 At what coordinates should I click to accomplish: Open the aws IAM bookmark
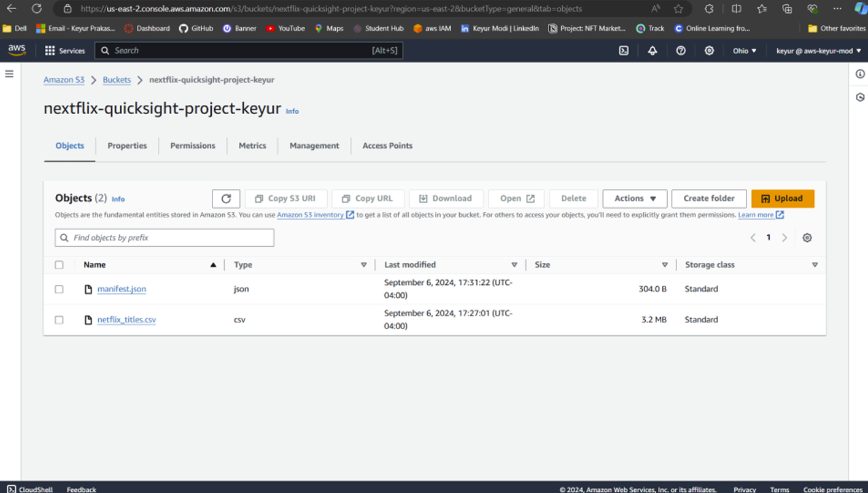[x=432, y=28]
